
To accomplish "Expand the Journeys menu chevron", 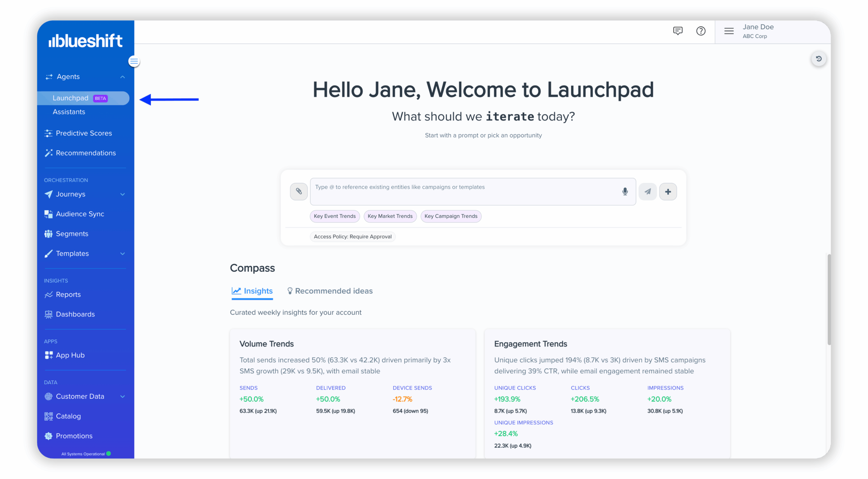I will tap(122, 194).
